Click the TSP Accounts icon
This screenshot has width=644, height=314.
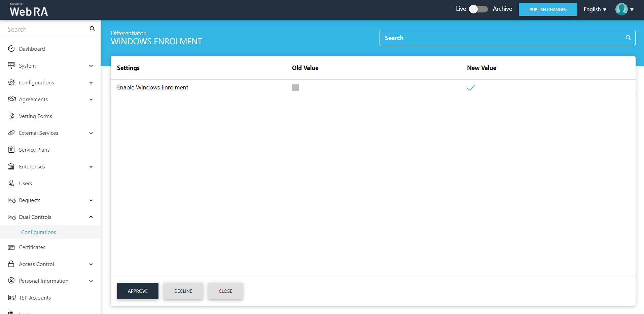[12, 298]
